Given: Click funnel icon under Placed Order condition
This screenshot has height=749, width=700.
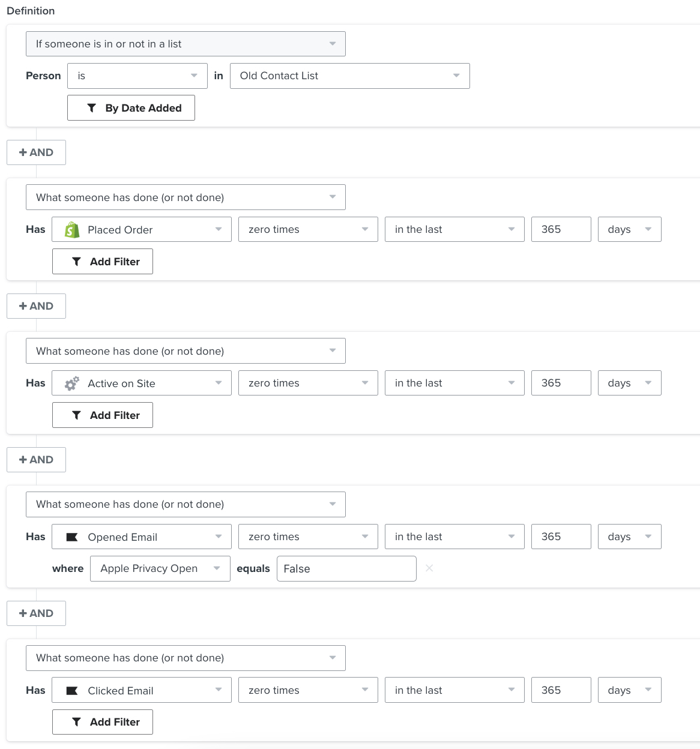Looking at the screenshot, I should pos(76,262).
